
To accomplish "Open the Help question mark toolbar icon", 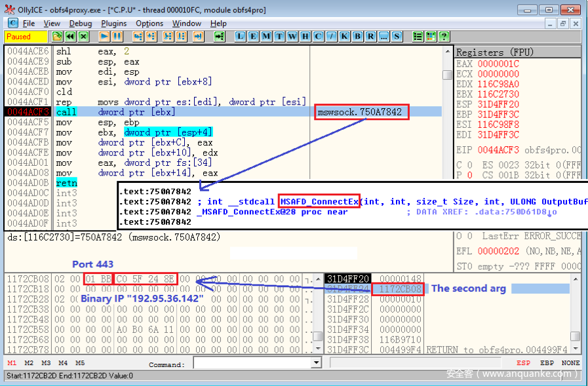I will [x=444, y=37].
